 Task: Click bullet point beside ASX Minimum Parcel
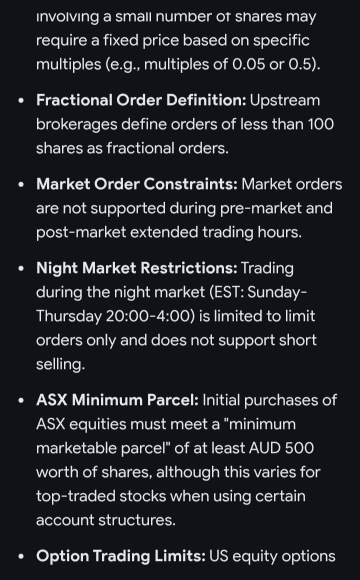pos(22,401)
